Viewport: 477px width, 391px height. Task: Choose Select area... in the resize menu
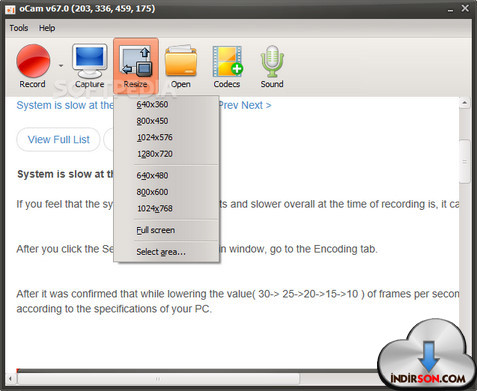[x=166, y=252]
